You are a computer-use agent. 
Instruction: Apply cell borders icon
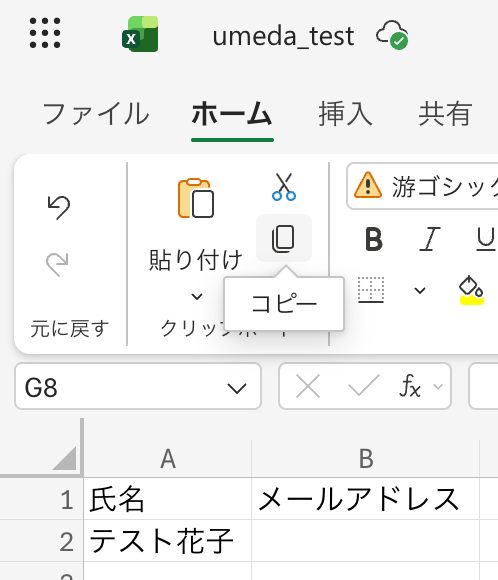tap(371, 290)
